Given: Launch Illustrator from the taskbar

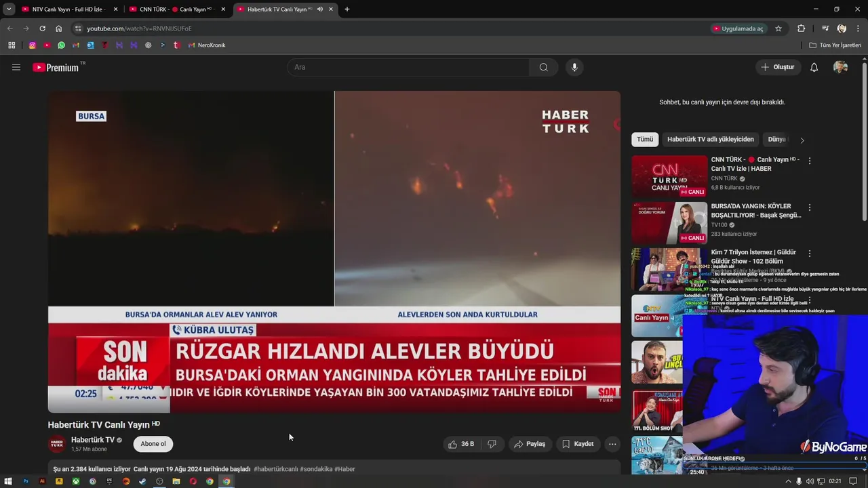Looking at the screenshot, I should pyautogui.click(x=42, y=481).
